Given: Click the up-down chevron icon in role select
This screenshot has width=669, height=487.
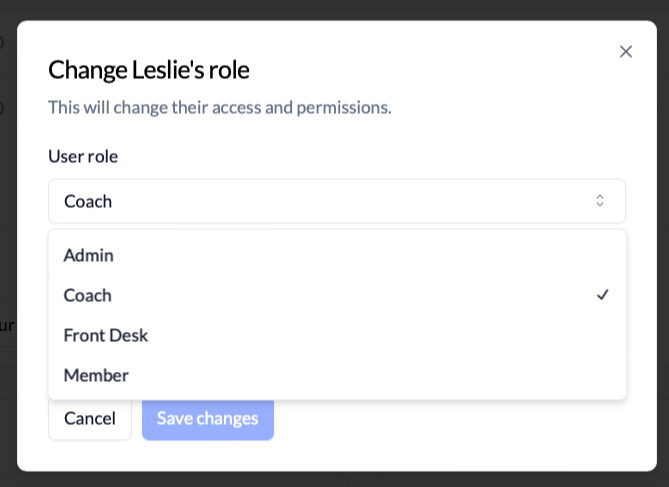Looking at the screenshot, I should coord(599,201).
